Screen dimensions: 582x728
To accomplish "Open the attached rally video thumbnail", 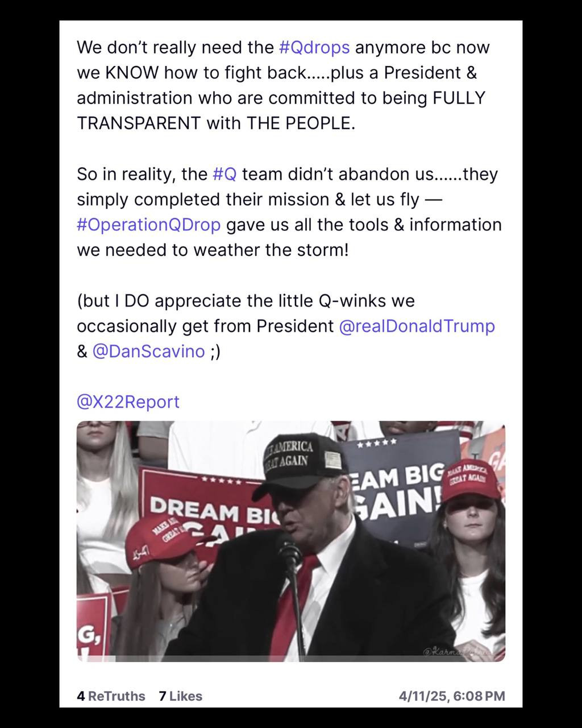I will coord(291,541).
